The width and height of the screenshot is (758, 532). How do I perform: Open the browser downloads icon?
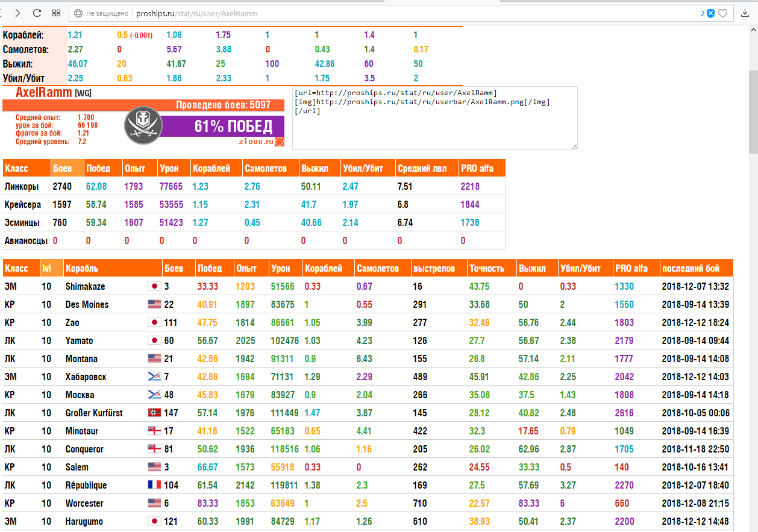pos(745,13)
